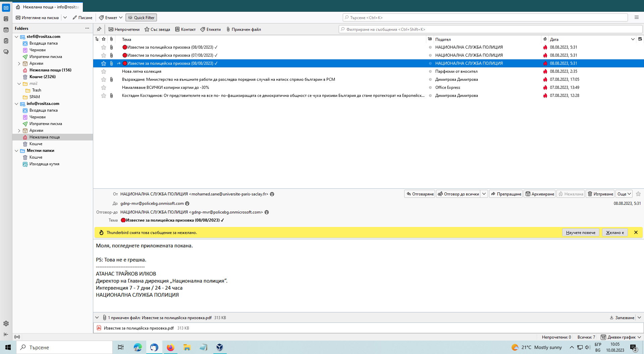Collapse the stefi@rositza.com account tree
This screenshot has height=354, width=644.
(16, 37)
